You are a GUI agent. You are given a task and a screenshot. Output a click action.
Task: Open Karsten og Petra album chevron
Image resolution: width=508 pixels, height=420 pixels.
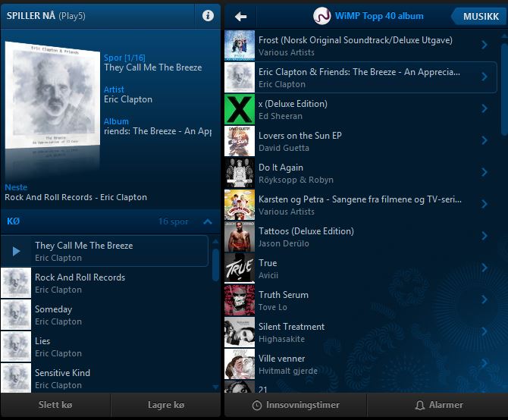coord(484,204)
